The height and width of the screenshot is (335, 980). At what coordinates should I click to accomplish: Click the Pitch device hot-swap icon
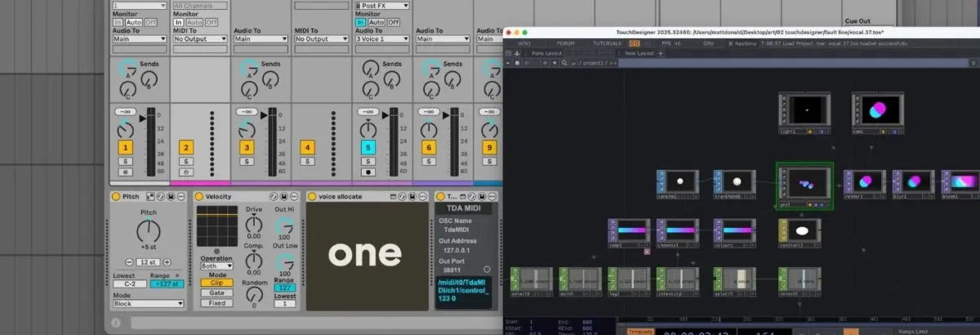160,196
